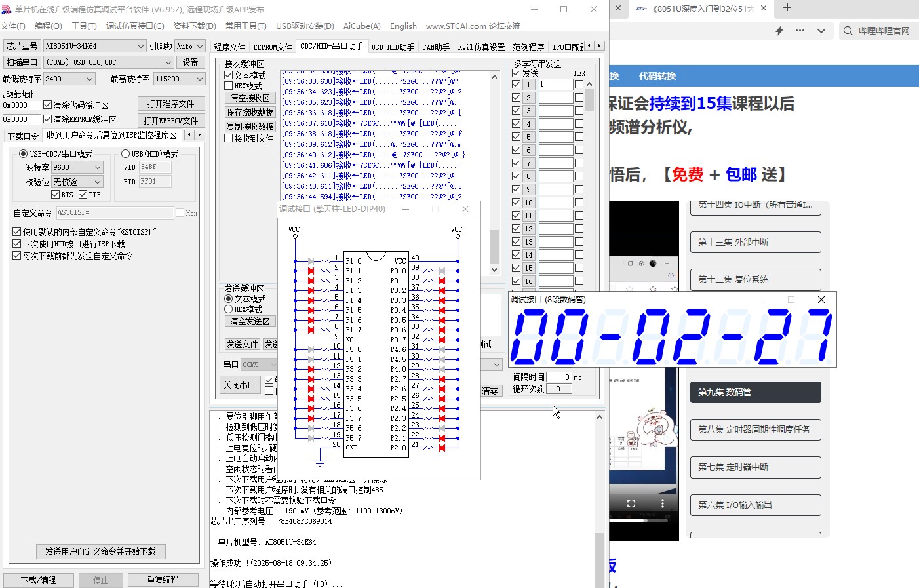Image resolution: width=919 pixels, height=588 pixels.
Task: Click the 间隔时间 ms input field
Action: 559,377
